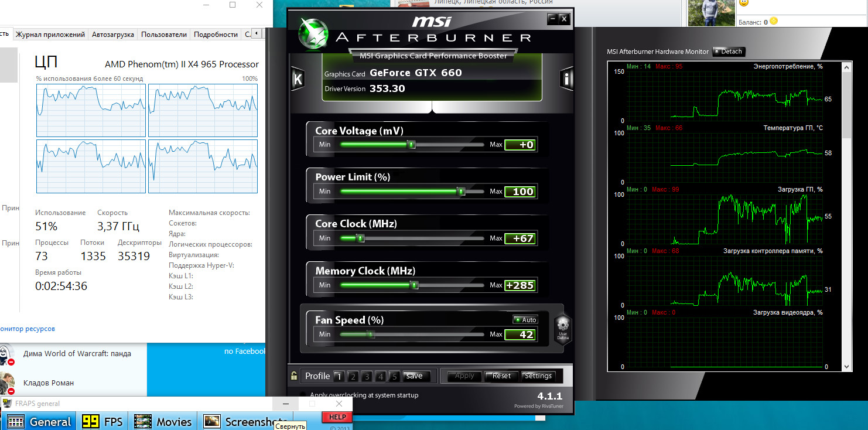Screen dimensions: 868x430
Task: Detach the Hardware Monitor panel
Action: [x=728, y=52]
